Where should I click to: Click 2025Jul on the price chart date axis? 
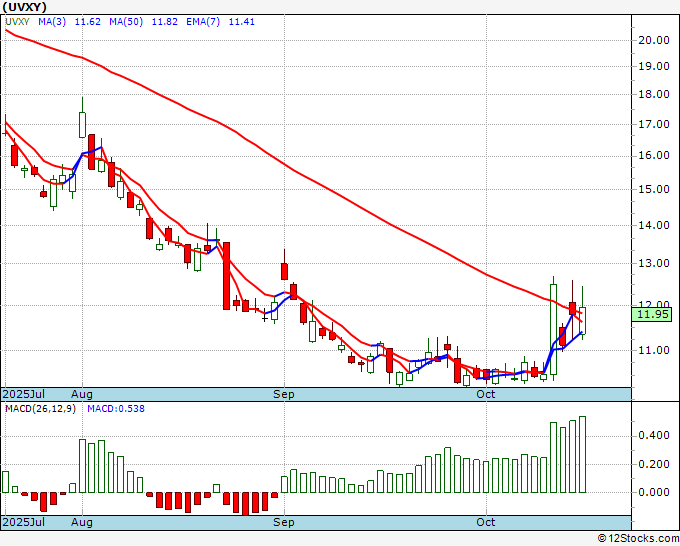(24, 394)
